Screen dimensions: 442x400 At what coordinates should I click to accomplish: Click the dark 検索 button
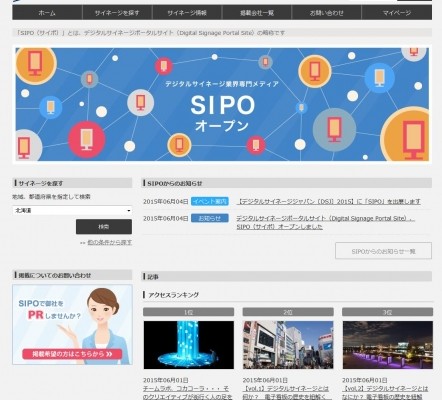click(104, 227)
